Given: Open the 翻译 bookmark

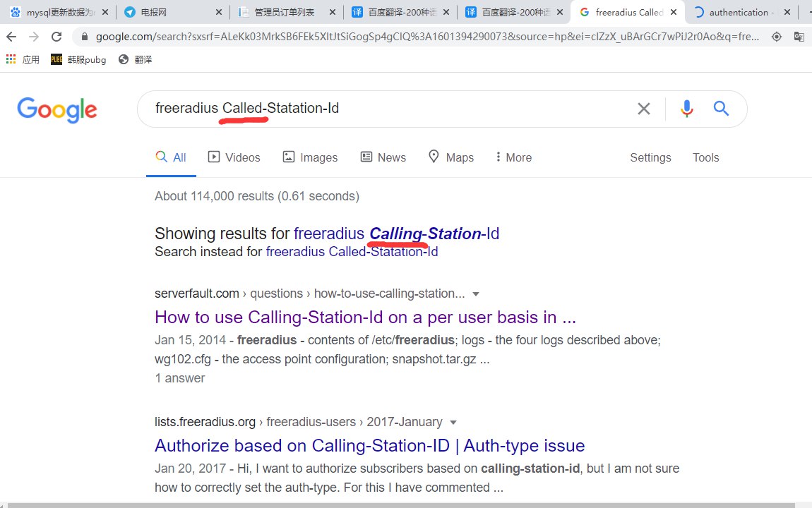Looking at the screenshot, I should [135, 59].
